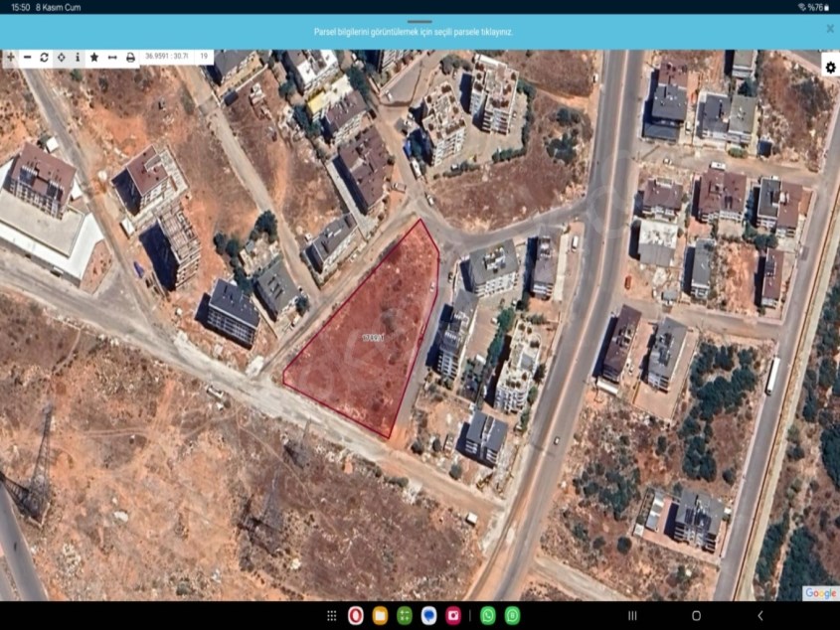Expand the banner drag handle

point(420,21)
